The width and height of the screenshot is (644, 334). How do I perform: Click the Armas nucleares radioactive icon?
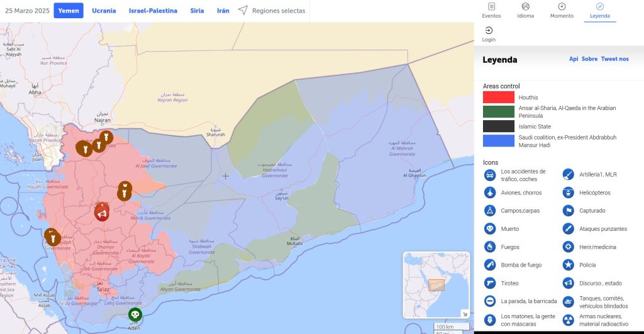[x=568, y=320]
